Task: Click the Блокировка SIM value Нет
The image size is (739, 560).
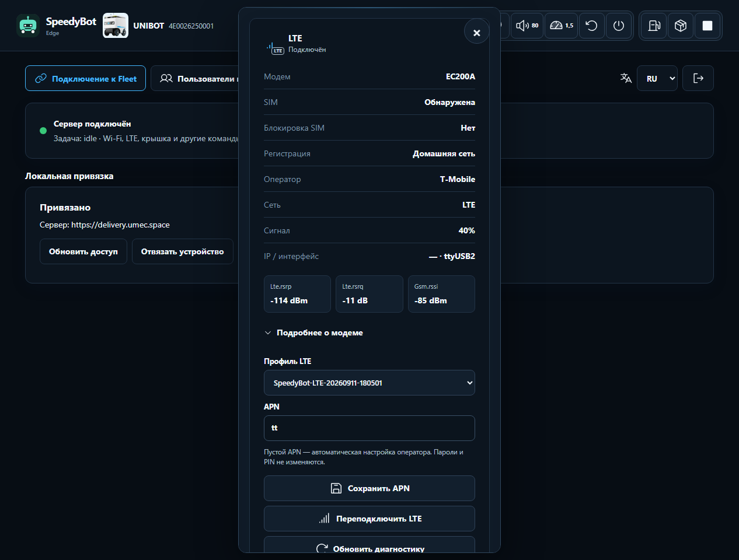Action: 468,128
